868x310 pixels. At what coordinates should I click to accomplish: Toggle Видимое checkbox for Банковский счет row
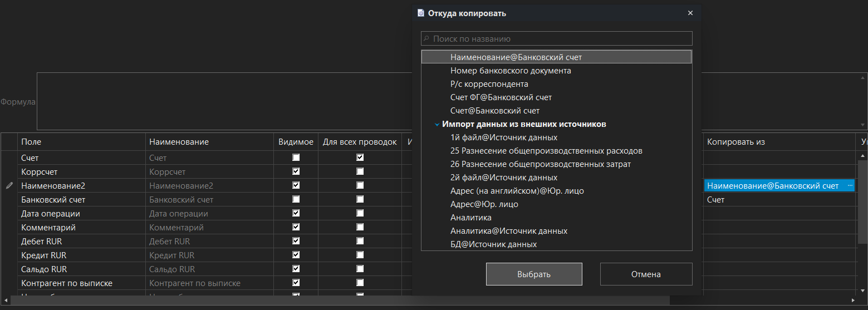pyautogui.click(x=296, y=199)
